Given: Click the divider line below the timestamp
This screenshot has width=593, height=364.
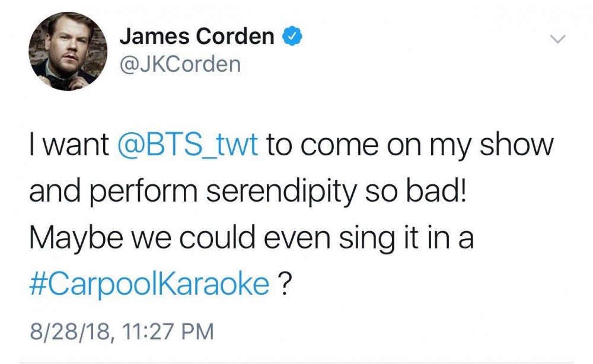Looking at the screenshot, I should pos(296,362).
